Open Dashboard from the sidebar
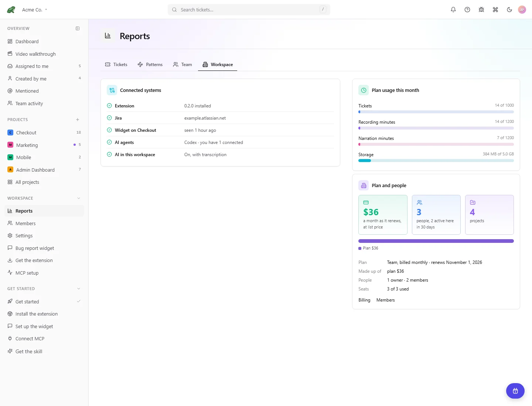This screenshot has width=532, height=406. tap(44, 41)
